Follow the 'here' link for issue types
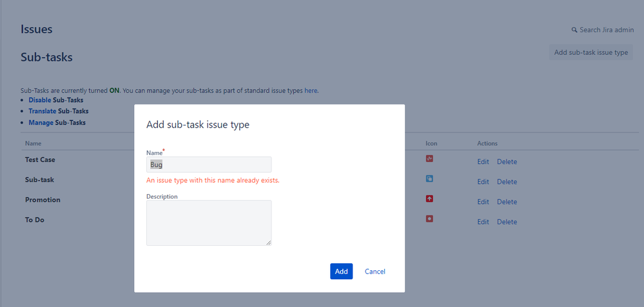The width and height of the screenshot is (644, 307). coord(311,90)
